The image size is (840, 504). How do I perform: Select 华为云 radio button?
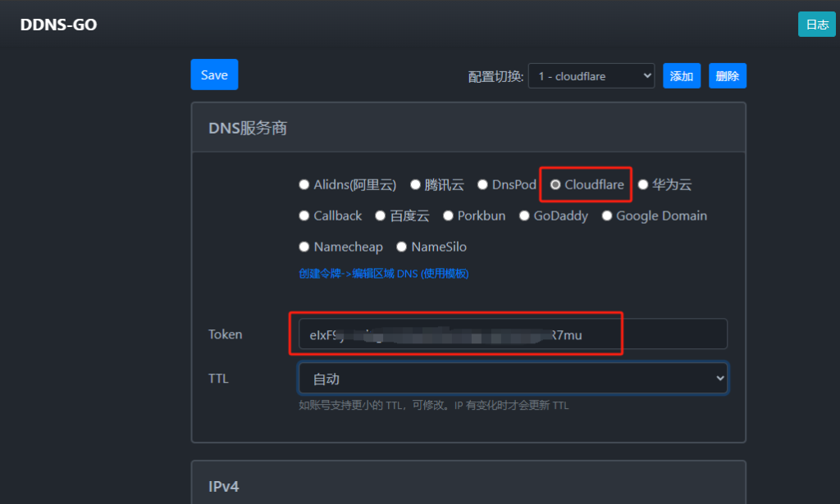coord(643,185)
